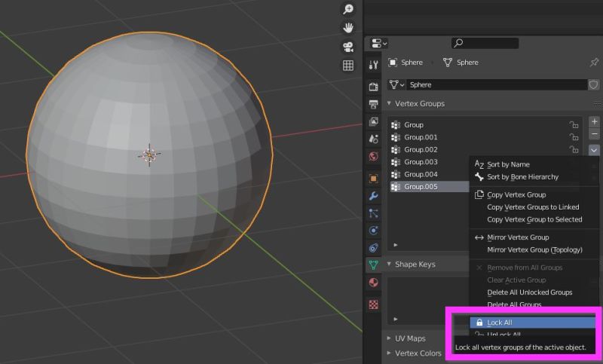The width and height of the screenshot is (603, 364).
Task: Open the Output properties tab
Action: 373,104
